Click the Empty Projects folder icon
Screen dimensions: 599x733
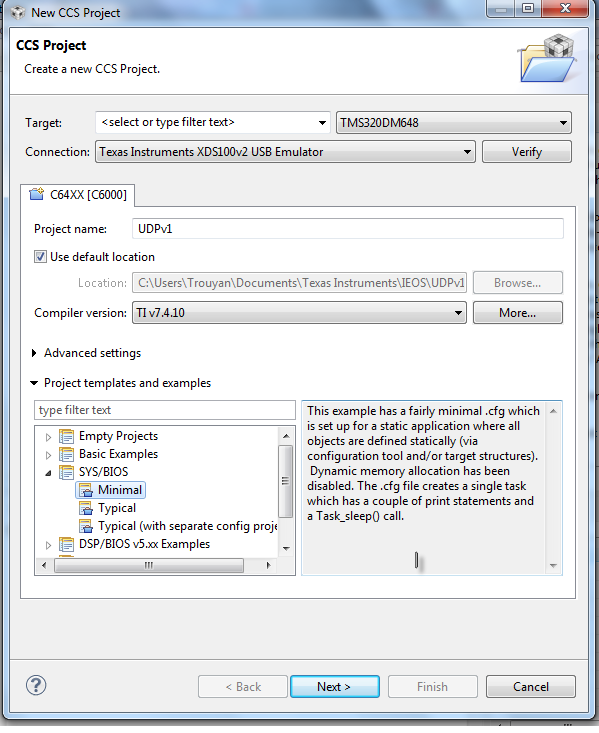point(66,436)
